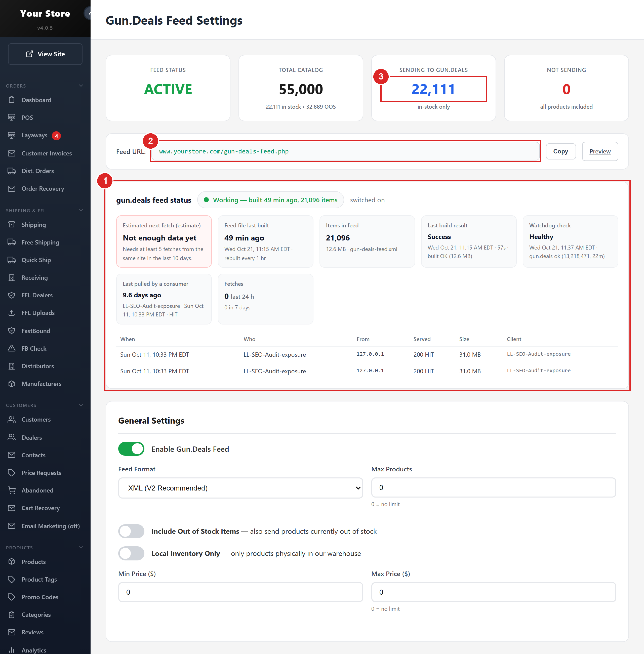This screenshot has height=654, width=644.
Task: Go to Reviews in sidebar
Action: click(x=32, y=632)
